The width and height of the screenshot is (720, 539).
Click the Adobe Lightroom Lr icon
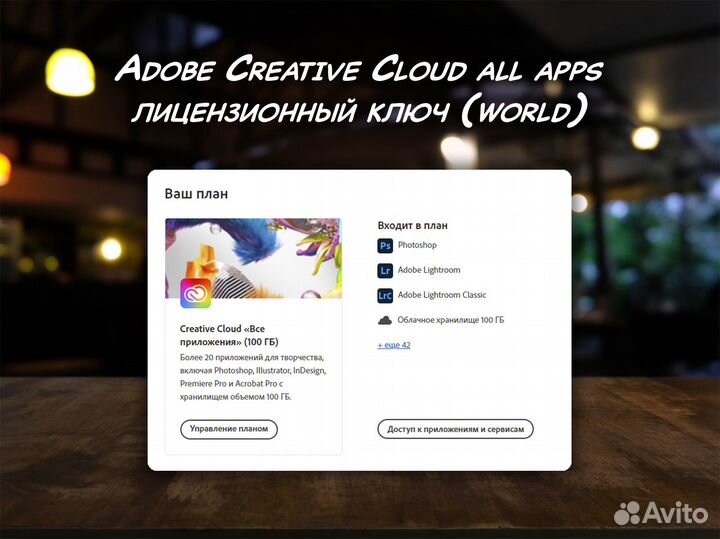(385, 270)
